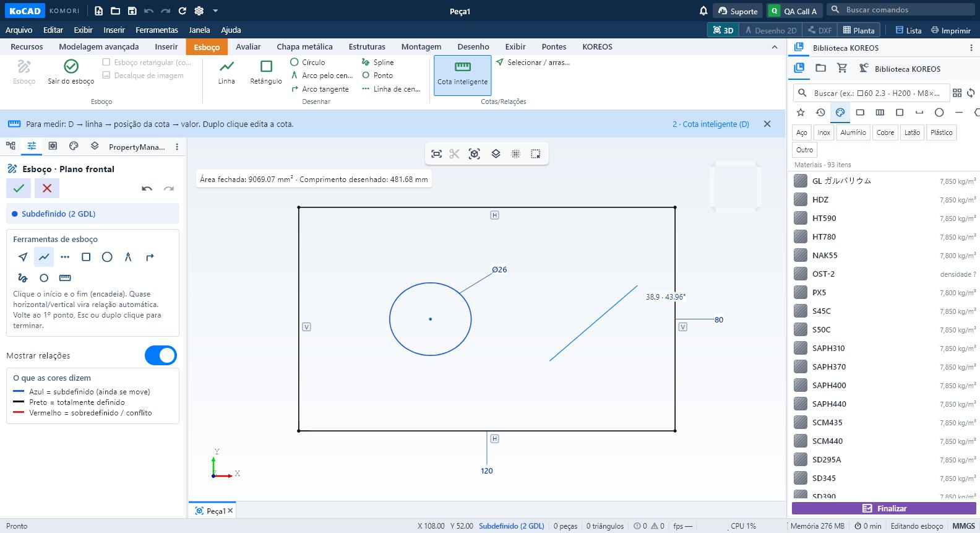
Task: Click the favorites star filter icon
Action: pyautogui.click(x=801, y=112)
